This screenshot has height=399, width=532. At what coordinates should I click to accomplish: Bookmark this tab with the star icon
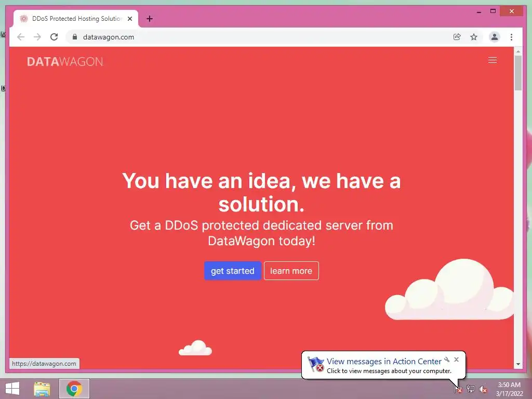pyautogui.click(x=474, y=37)
